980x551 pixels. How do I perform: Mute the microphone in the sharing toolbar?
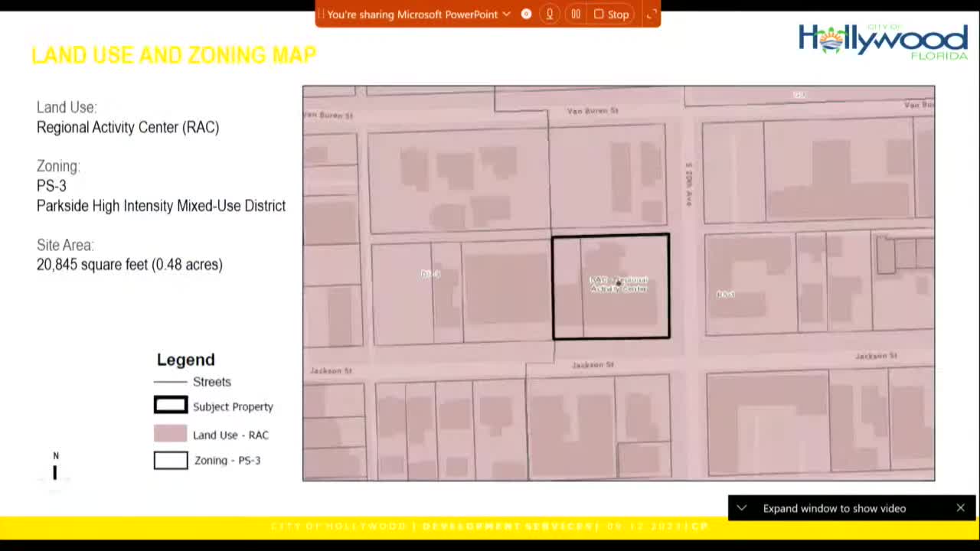point(549,14)
